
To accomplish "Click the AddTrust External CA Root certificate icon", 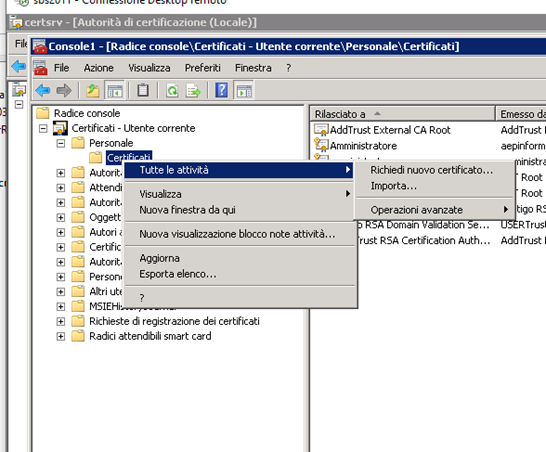I will pos(321,130).
